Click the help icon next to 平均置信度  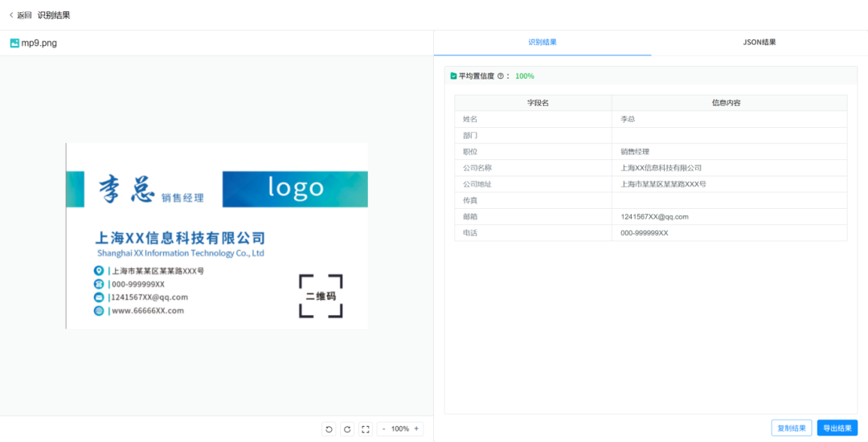click(x=501, y=76)
